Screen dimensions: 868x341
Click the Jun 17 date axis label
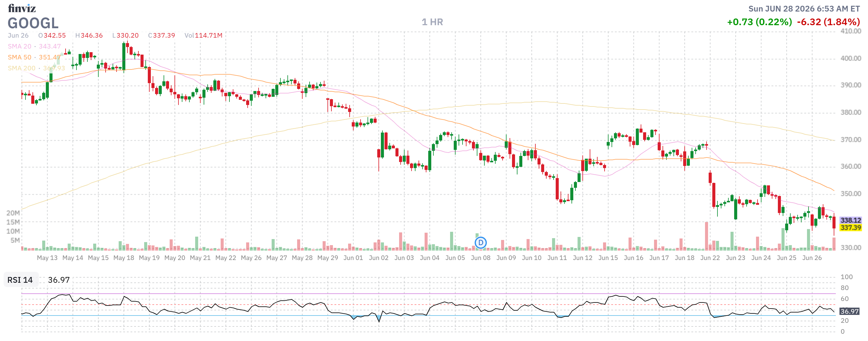click(x=659, y=258)
